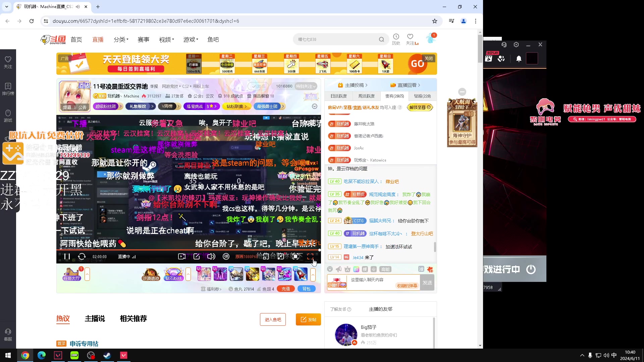This screenshot has width=644, height=362.
Task: Open 直播回看 replay link
Action: click(x=406, y=85)
